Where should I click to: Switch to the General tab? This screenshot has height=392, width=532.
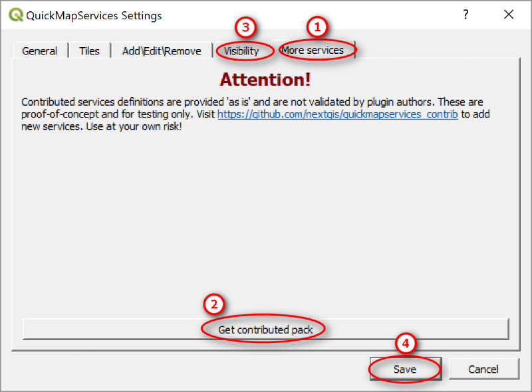[x=40, y=51]
